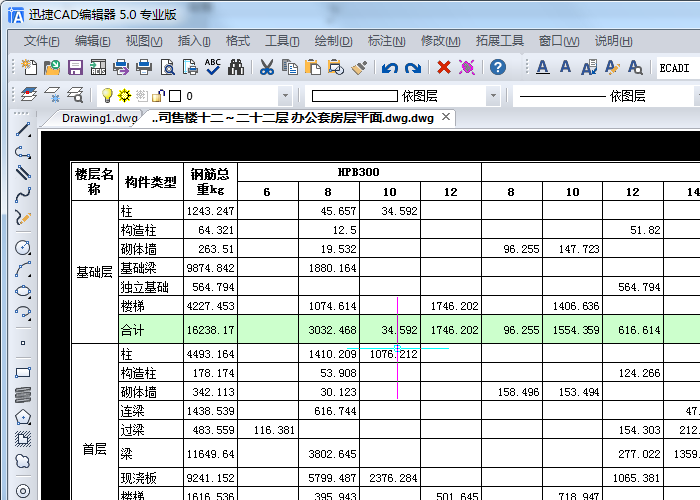Click the layer 0 color swatch
700x500 pixels.
tap(174, 96)
